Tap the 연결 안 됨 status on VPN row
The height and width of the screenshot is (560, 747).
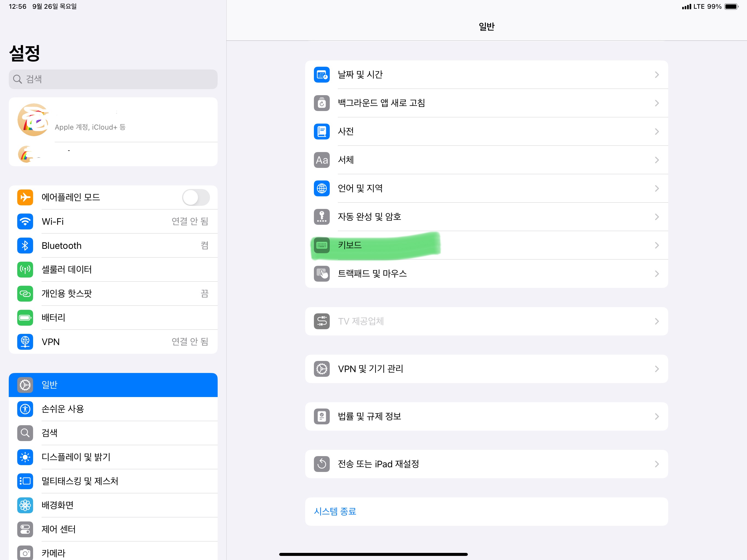(x=190, y=342)
